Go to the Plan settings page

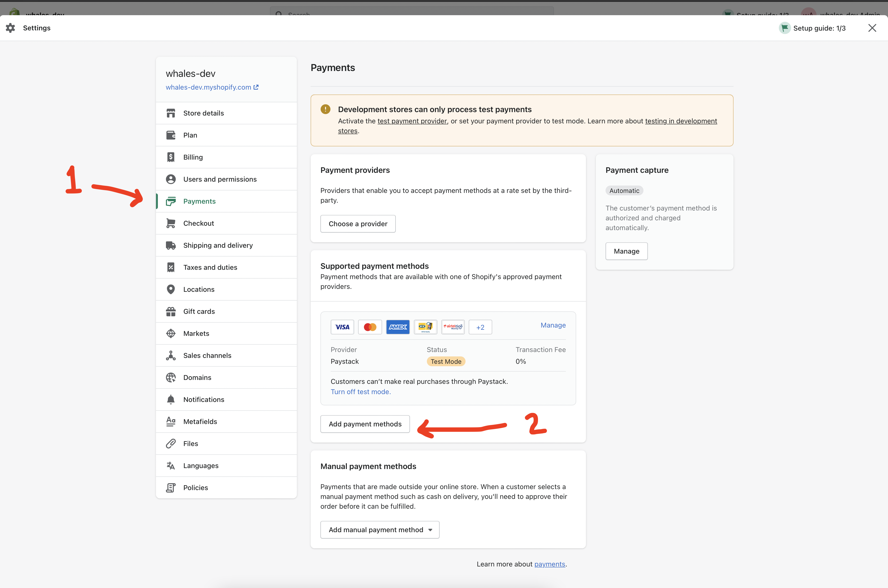[x=226, y=135]
